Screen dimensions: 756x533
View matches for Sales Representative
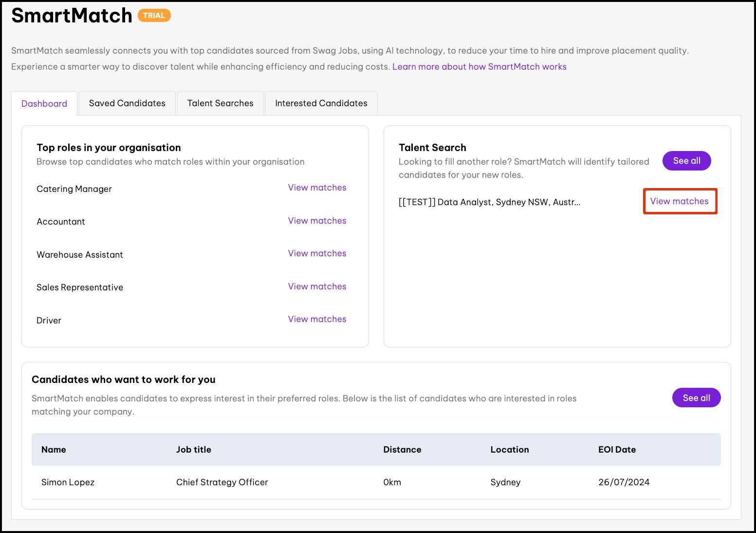317,286
